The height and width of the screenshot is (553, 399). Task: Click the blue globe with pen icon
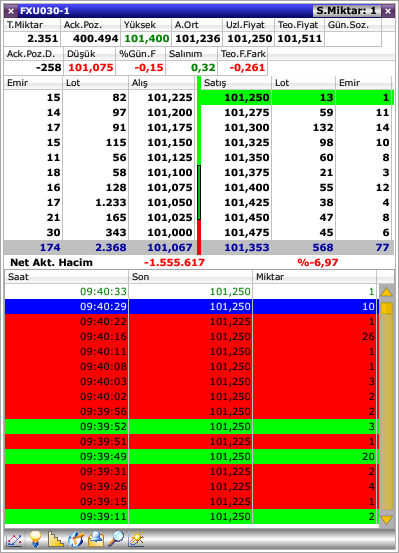click(76, 539)
